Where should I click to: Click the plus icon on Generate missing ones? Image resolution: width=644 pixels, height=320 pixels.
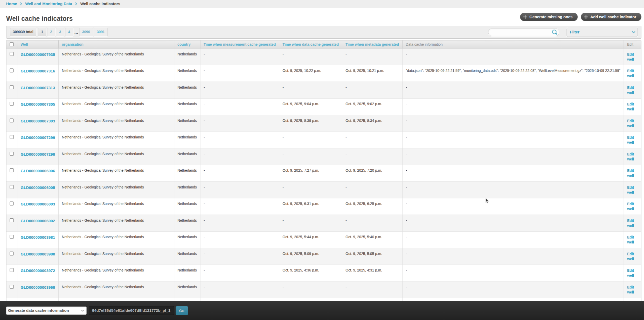pyautogui.click(x=525, y=17)
